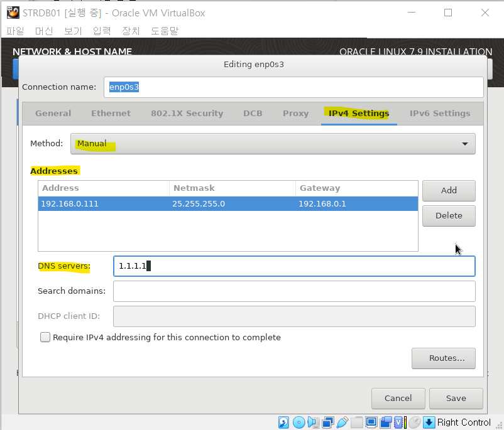This screenshot has height=430, width=504.
Task: Select the IPv4 Settings tab
Action: [x=359, y=114]
